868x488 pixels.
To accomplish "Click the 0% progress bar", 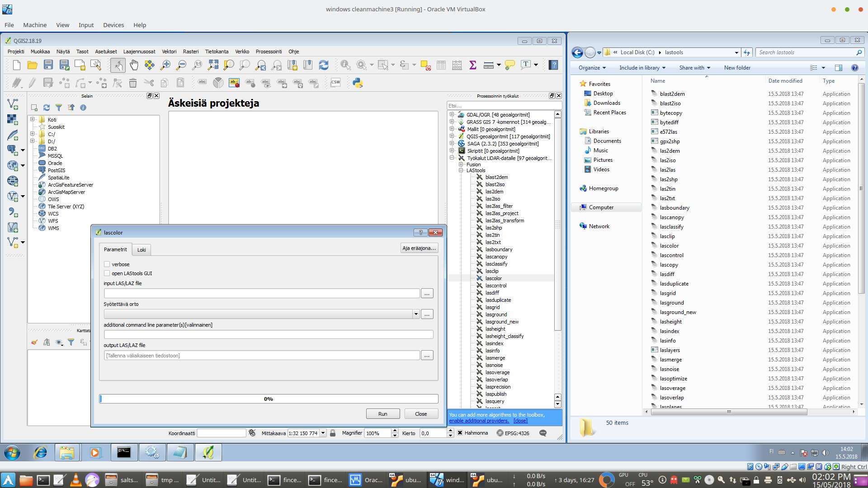I will pos(269,399).
